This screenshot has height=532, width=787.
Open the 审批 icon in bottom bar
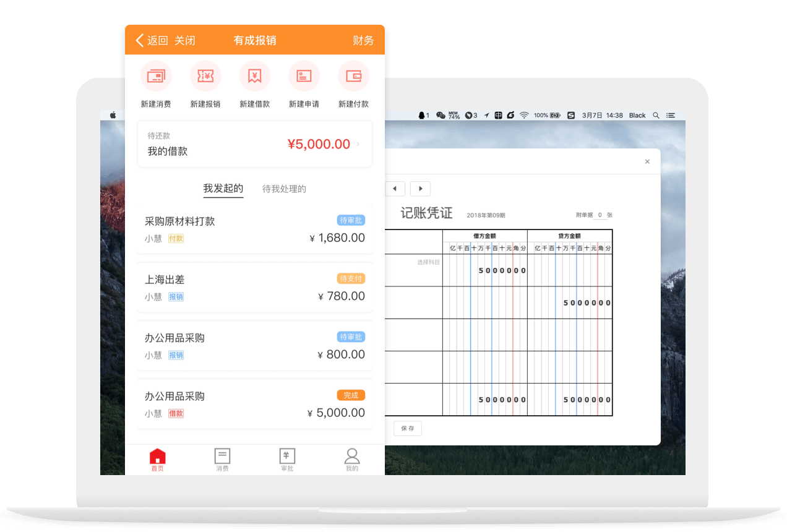tap(287, 457)
